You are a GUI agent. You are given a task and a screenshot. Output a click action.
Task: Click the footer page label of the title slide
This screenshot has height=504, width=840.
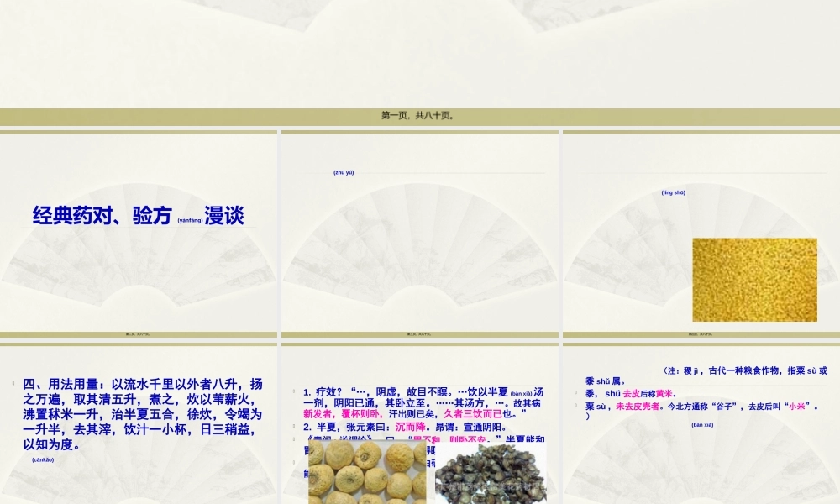pos(138,334)
